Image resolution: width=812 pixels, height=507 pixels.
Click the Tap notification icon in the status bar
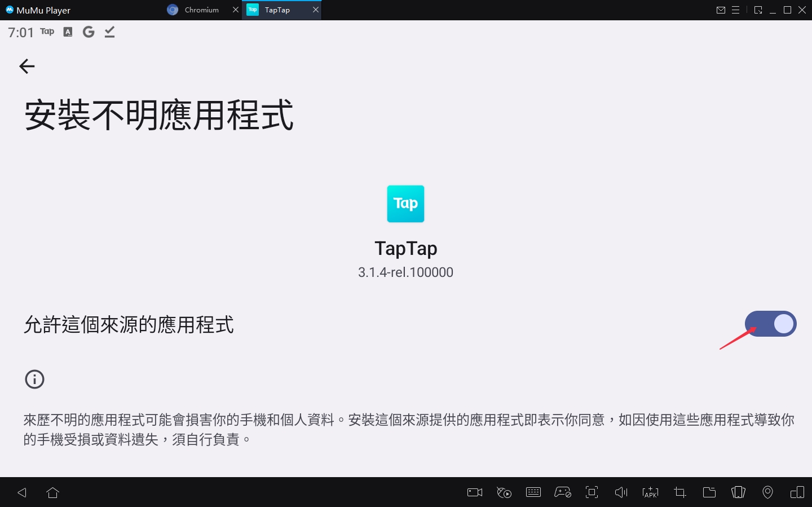[47, 32]
